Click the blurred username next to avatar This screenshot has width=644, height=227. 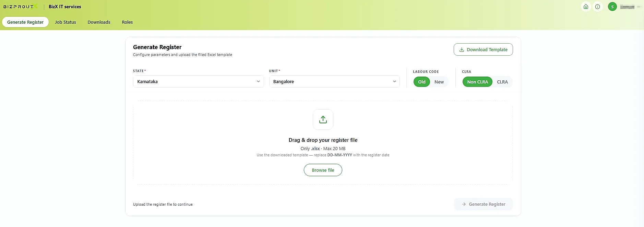click(x=627, y=7)
